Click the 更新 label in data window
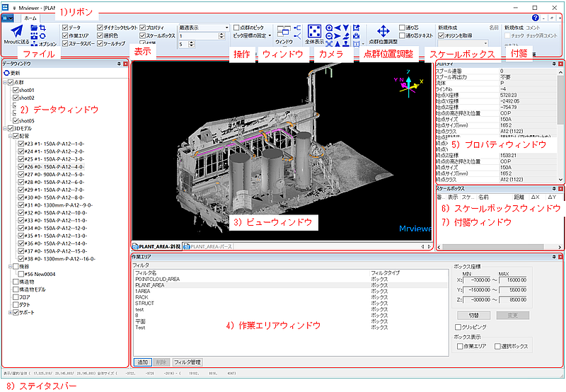This screenshot has height=392, width=566. click(15, 73)
